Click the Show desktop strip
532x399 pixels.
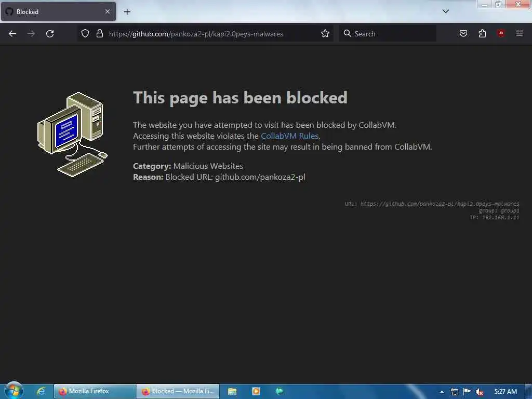pos(528,392)
